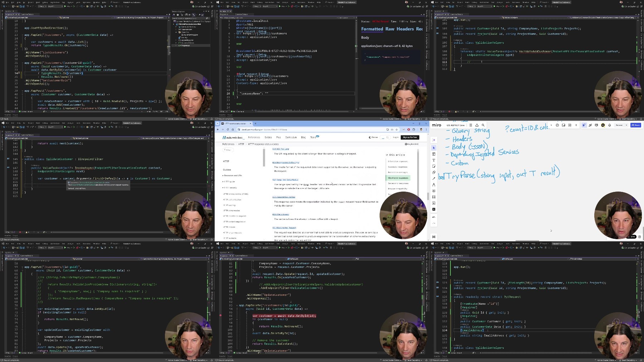644x362 pixels.
Task: Switch to the Raw response tab
Action: 390,29
